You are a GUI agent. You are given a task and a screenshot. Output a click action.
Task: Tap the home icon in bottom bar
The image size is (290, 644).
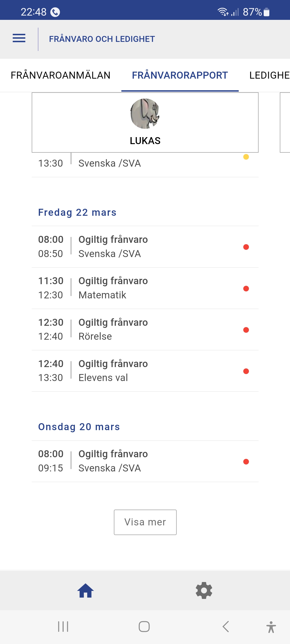pyautogui.click(x=85, y=590)
